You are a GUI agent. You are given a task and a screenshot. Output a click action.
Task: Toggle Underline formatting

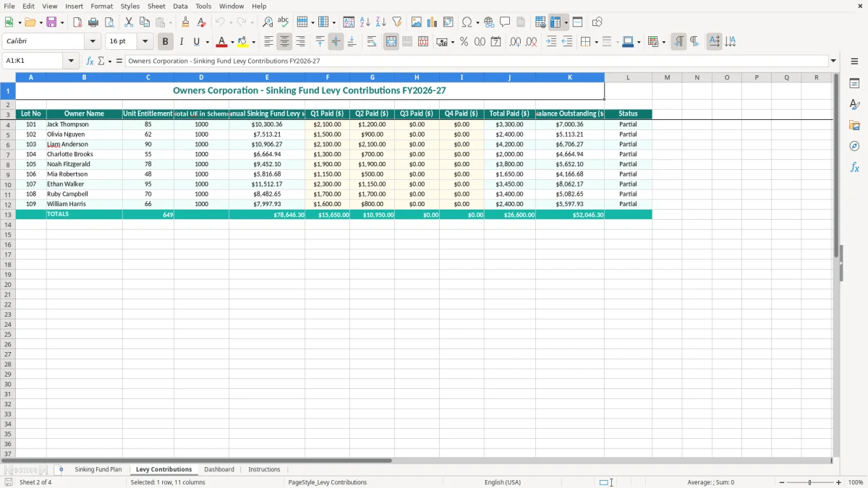[x=196, y=42]
